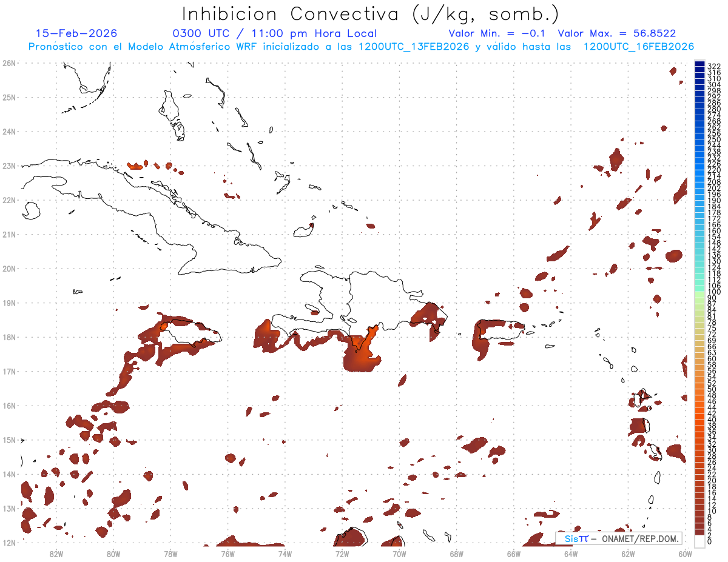Click the '322' colorbar value

[713, 65]
